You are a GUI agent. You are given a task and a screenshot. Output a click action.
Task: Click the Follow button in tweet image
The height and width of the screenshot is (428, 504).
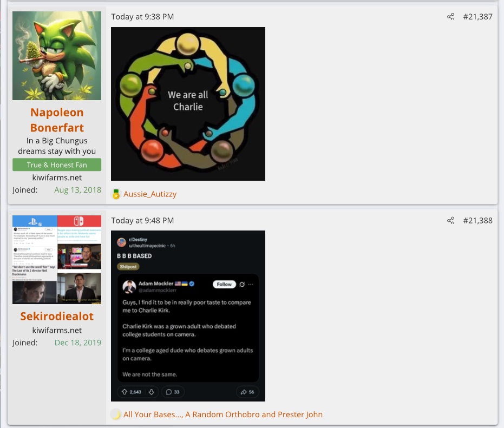click(224, 284)
